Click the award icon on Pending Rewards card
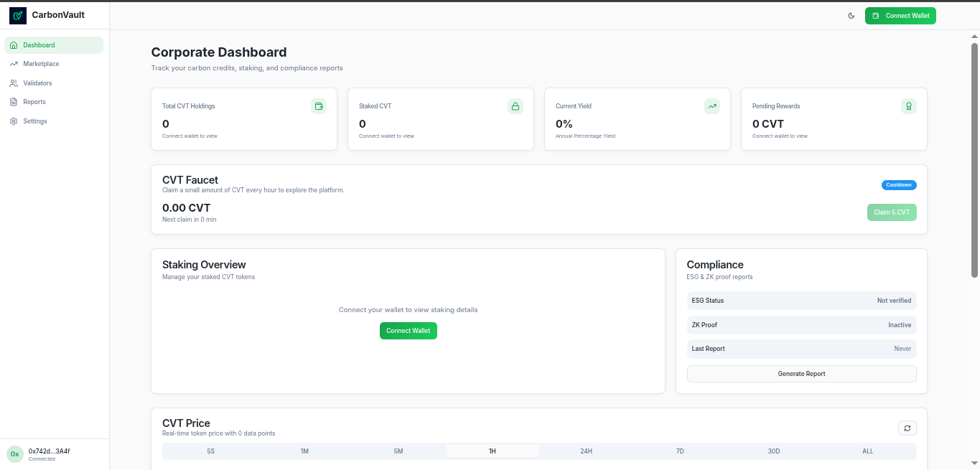This screenshot has height=470, width=980. [908, 106]
